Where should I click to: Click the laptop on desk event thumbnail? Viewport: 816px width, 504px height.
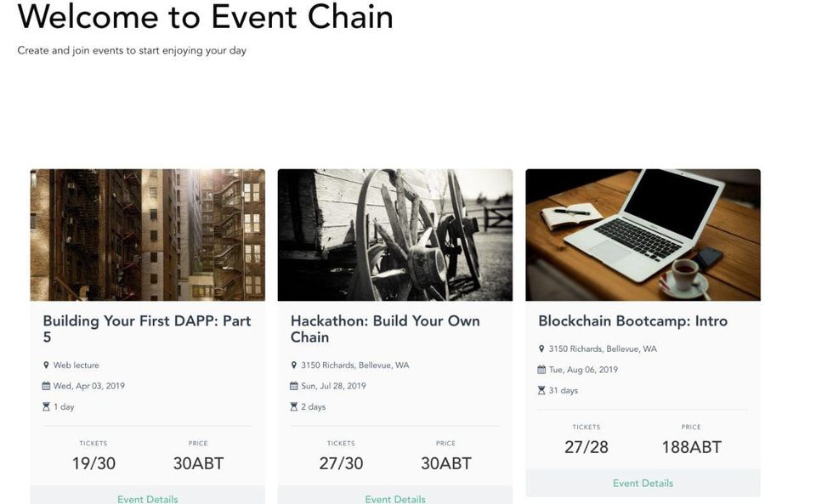point(643,235)
